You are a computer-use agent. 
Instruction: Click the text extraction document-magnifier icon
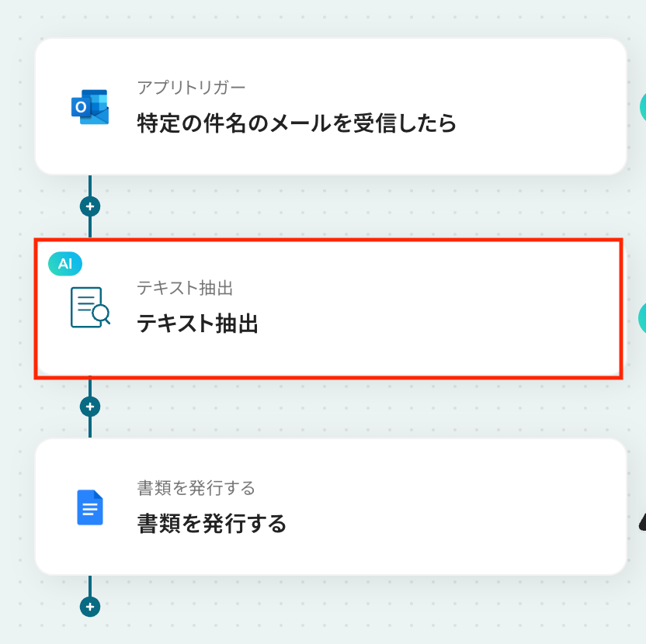pyautogui.click(x=90, y=307)
